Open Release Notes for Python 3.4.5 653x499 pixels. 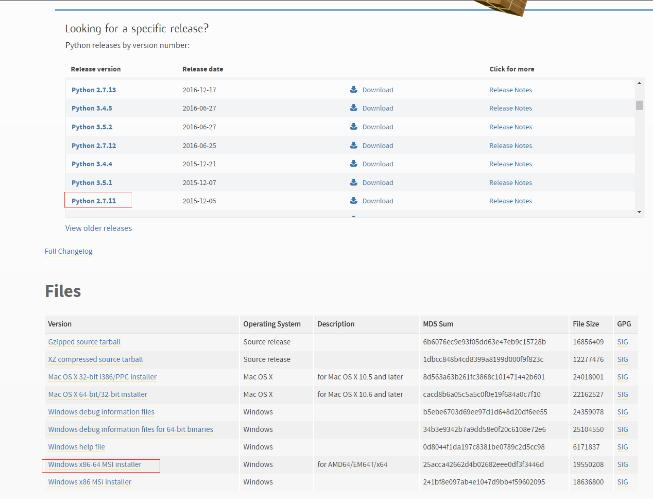[x=511, y=108]
